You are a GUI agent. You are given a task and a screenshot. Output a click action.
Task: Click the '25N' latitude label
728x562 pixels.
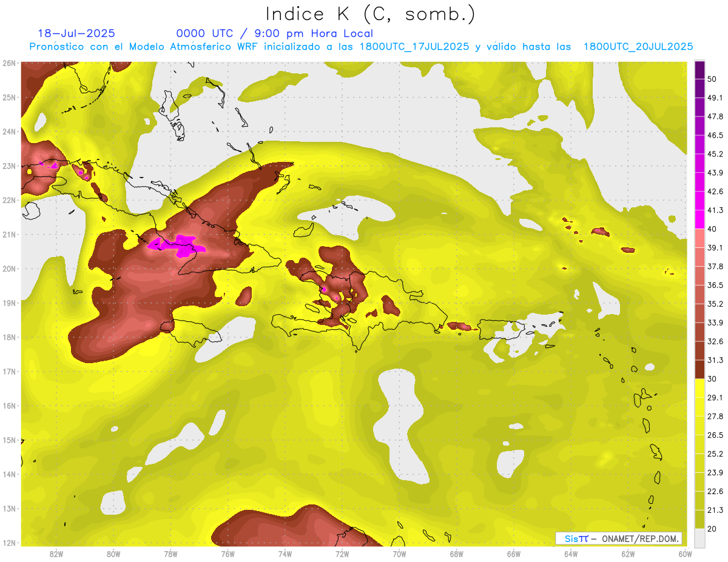click(9, 97)
